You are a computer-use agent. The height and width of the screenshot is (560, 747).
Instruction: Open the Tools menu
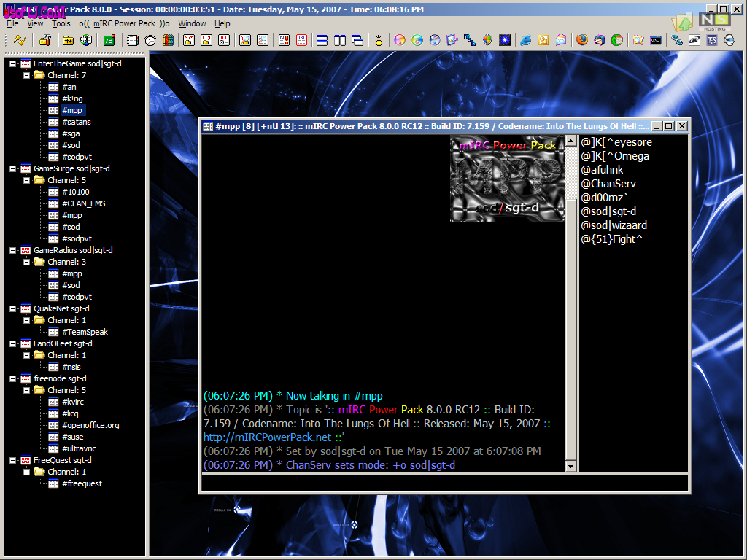click(x=61, y=23)
